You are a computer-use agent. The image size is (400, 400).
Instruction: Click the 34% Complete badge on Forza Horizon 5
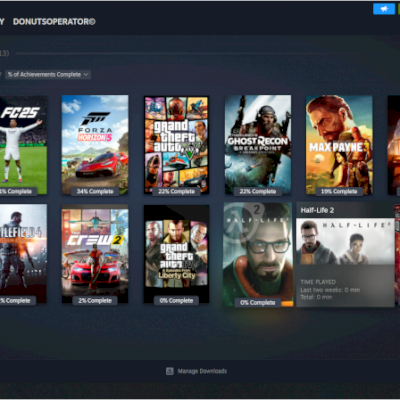point(95,191)
